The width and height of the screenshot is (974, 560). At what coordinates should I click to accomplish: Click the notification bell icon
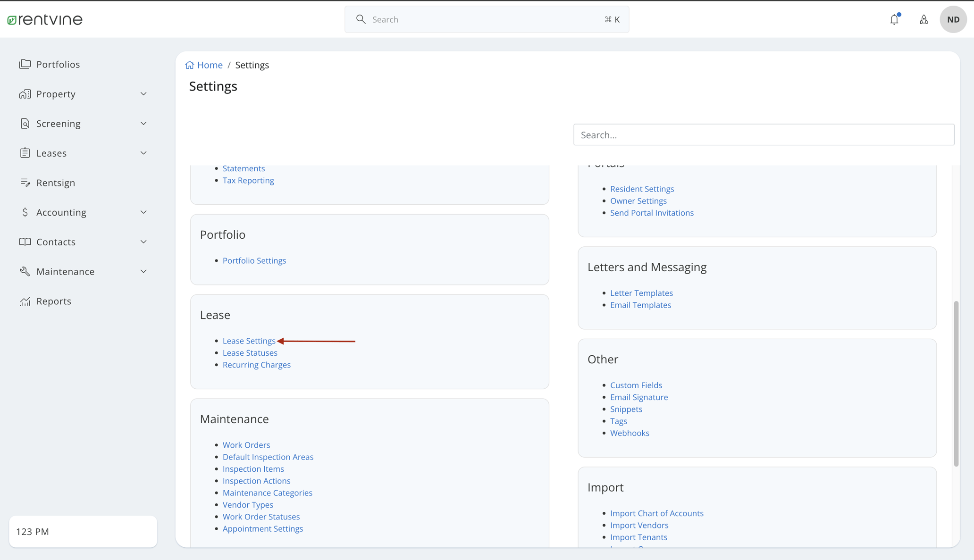[894, 19]
